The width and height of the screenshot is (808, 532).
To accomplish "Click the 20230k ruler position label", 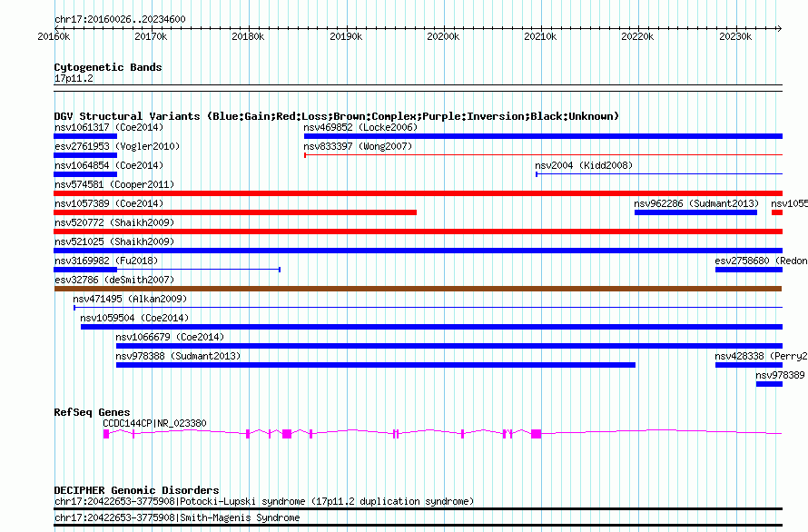I will tap(735, 36).
